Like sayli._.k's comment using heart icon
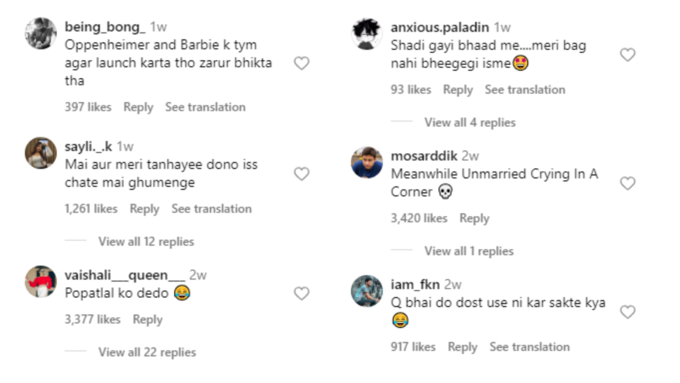This screenshot has width=680, height=383. (x=301, y=174)
